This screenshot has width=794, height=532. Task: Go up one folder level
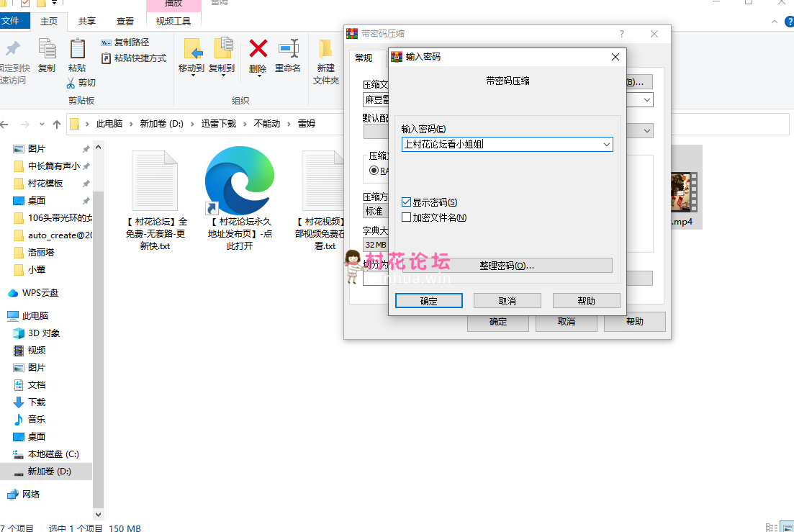pos(57,124)
